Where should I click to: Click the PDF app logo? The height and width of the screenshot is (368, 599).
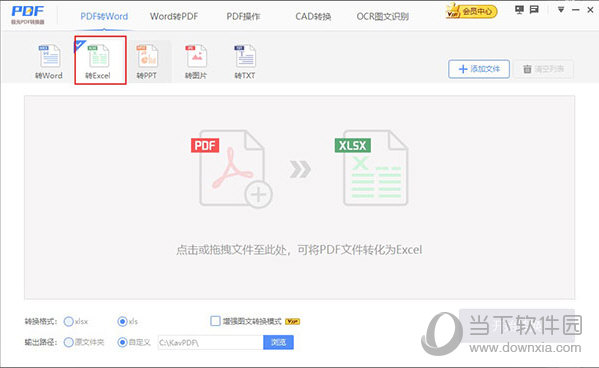click(28, 15)
